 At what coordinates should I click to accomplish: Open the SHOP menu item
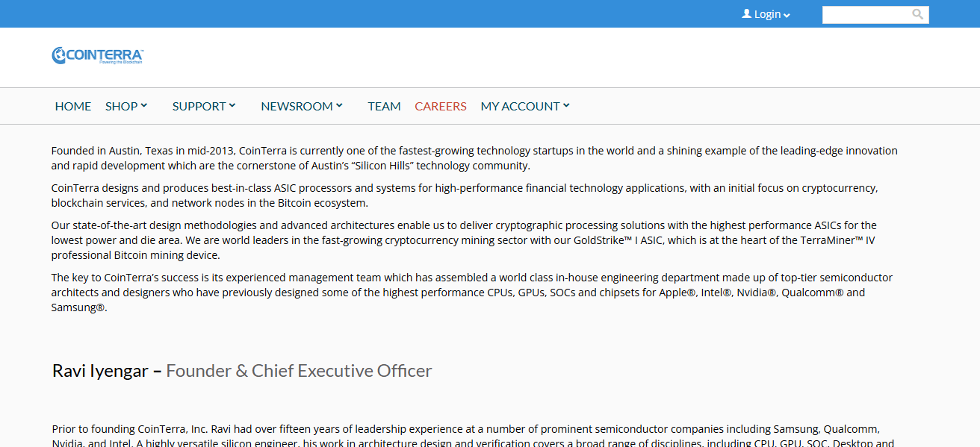tap(121, 106)
